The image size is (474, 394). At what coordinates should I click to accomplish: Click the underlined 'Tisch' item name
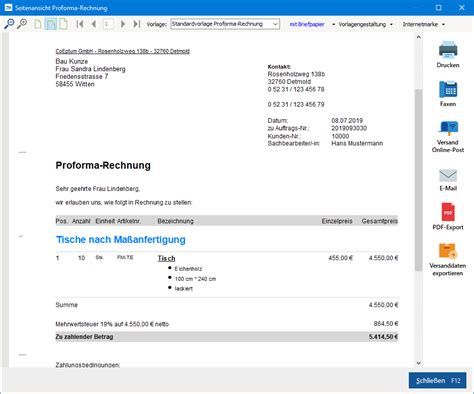[x=166, y=258]
